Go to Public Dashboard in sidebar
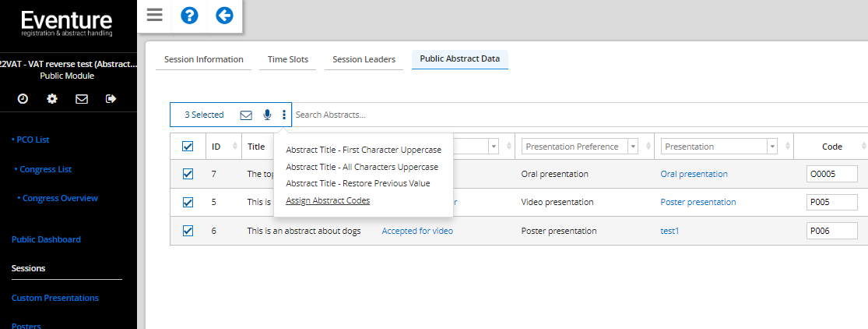The height and width of the screenshot is (329, 868). [x=46, y=239]
